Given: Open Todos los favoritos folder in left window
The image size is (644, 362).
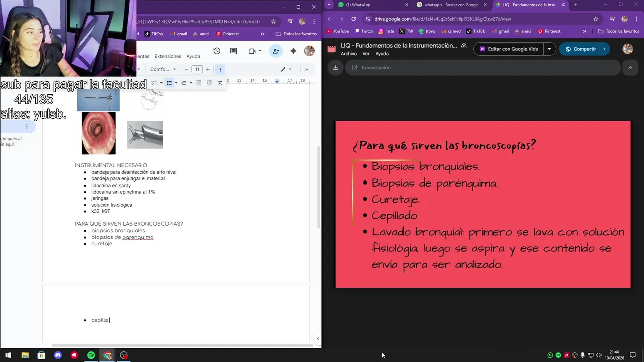Looking at the screenshot, I should (296, 34).
